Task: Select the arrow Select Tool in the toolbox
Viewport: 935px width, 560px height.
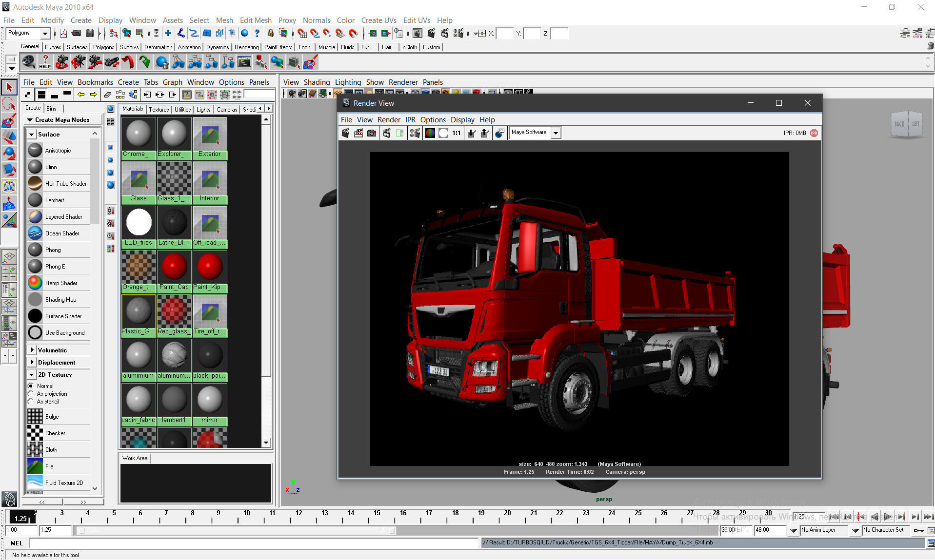Action: click(9, 88)
